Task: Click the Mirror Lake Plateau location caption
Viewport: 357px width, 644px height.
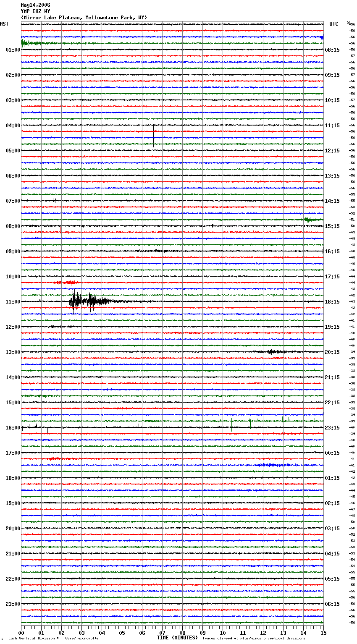Action: tap(84, 18)
